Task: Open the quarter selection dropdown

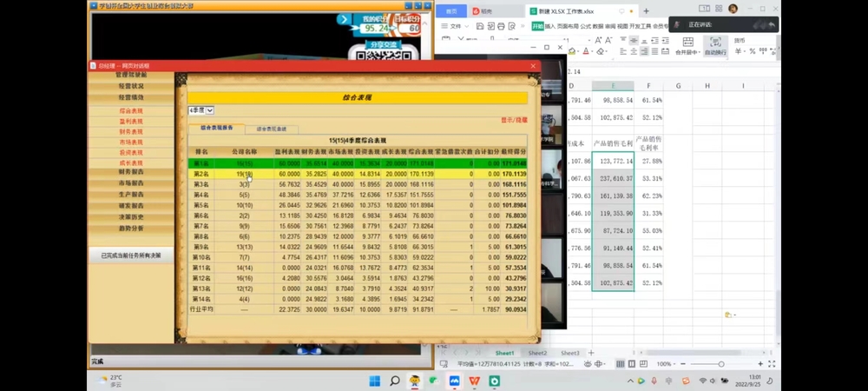Action: [209, 110]
